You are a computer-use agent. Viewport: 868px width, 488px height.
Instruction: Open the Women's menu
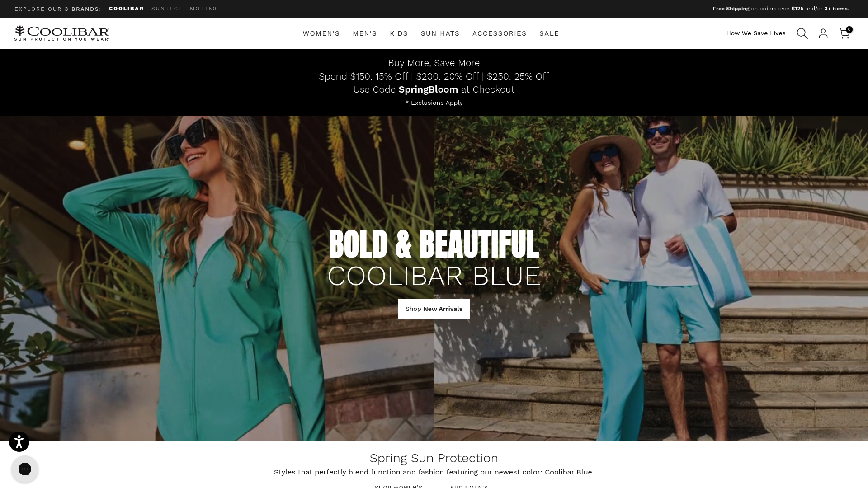coord(321,33)
